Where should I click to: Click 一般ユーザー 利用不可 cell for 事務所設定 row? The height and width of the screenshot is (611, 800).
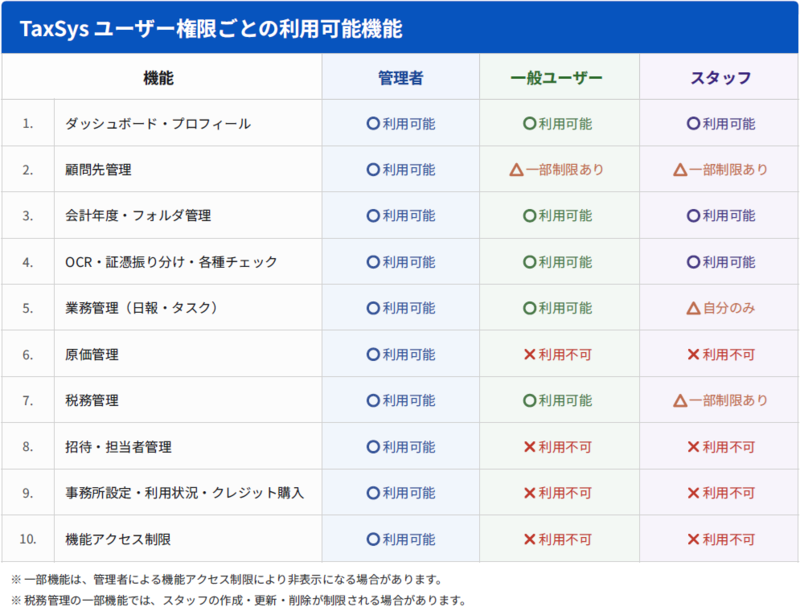tap(558, 493)
